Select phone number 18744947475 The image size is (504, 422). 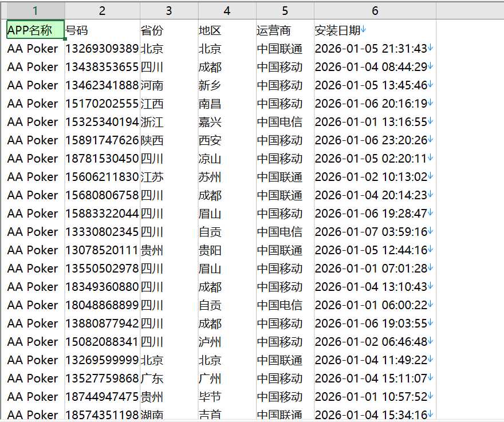[x=102, y=397]
